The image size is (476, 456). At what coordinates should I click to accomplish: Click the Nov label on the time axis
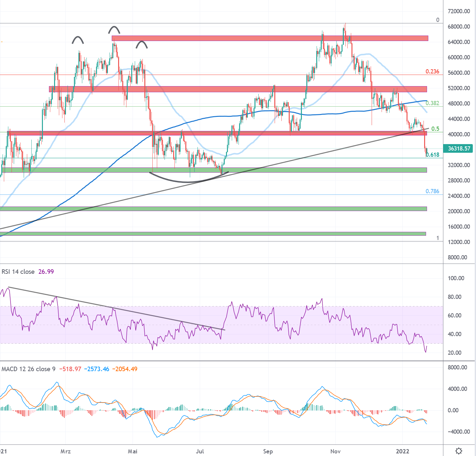(335, 452)
